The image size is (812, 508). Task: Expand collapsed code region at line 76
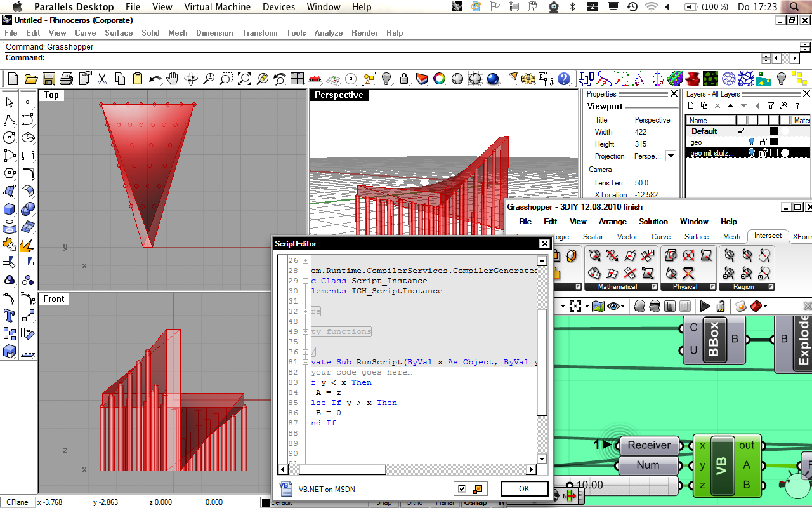pos(305,352)
